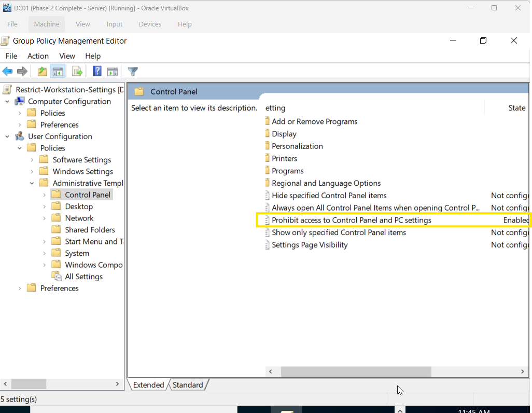Viewport: 532px width, 413px height.
Task: Collapse the Administrative Templates node
Action: click(32, 183)
